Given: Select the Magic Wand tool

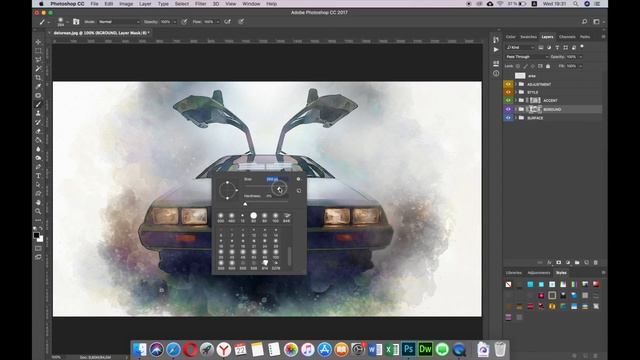Looking at the screenshot, I should click(38, 69).
